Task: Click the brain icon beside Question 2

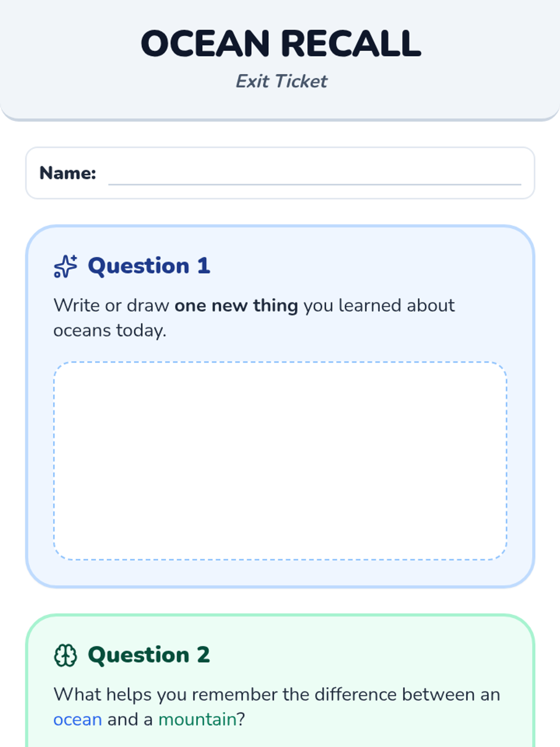Action: tap(65, 655)
